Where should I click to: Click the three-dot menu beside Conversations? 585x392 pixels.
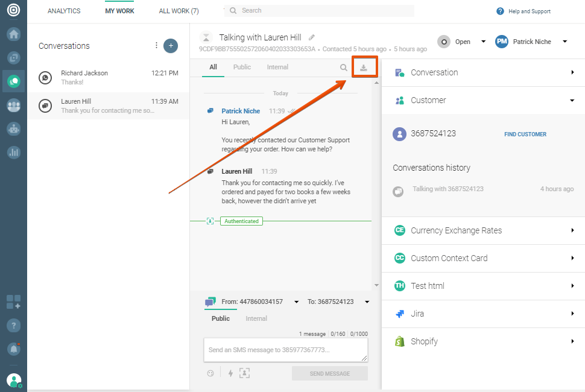click(156, 46)
